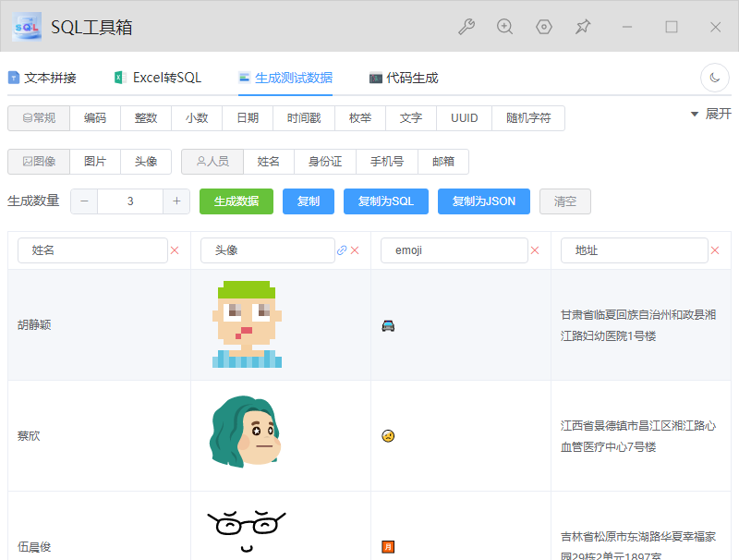739x560 pixels.
Task: Increase 生成数量 with the plus button
Action: pyautogui.click(x=176, y=201)
